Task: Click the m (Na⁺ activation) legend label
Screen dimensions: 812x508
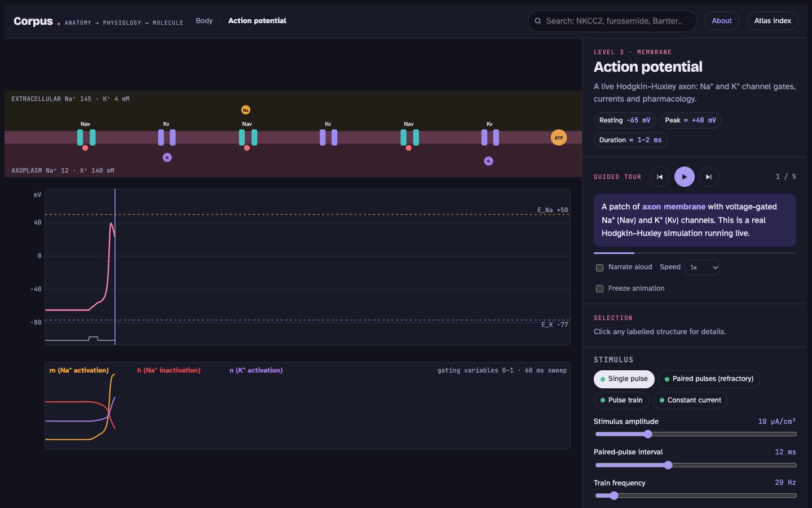Action: pos(79,370)
